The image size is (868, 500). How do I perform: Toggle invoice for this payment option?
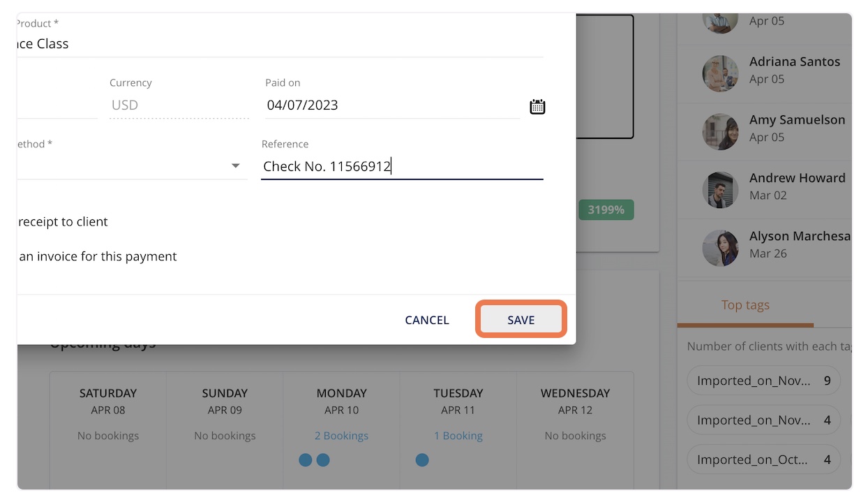[97, 256]
